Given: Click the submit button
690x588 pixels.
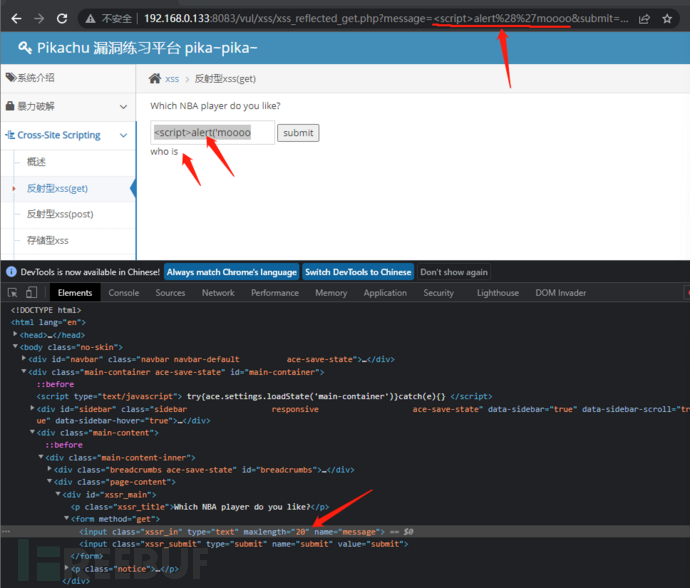Looking at the screenshot, I should click(x=298, y=133).
